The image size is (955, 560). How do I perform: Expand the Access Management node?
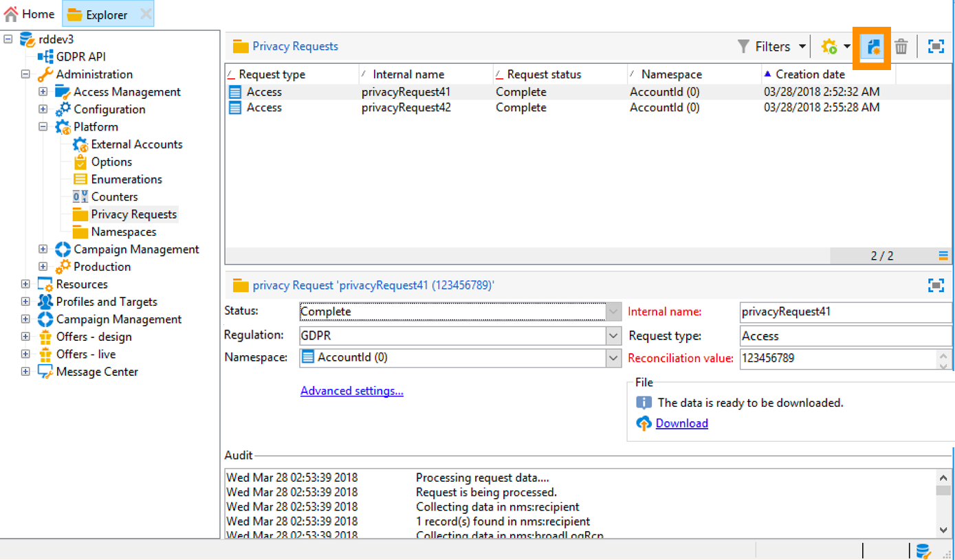click(x=43, y=92)
